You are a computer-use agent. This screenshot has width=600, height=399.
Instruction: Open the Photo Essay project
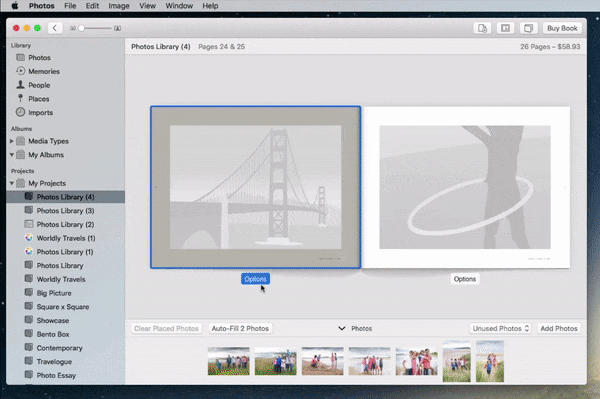(56, 376)
